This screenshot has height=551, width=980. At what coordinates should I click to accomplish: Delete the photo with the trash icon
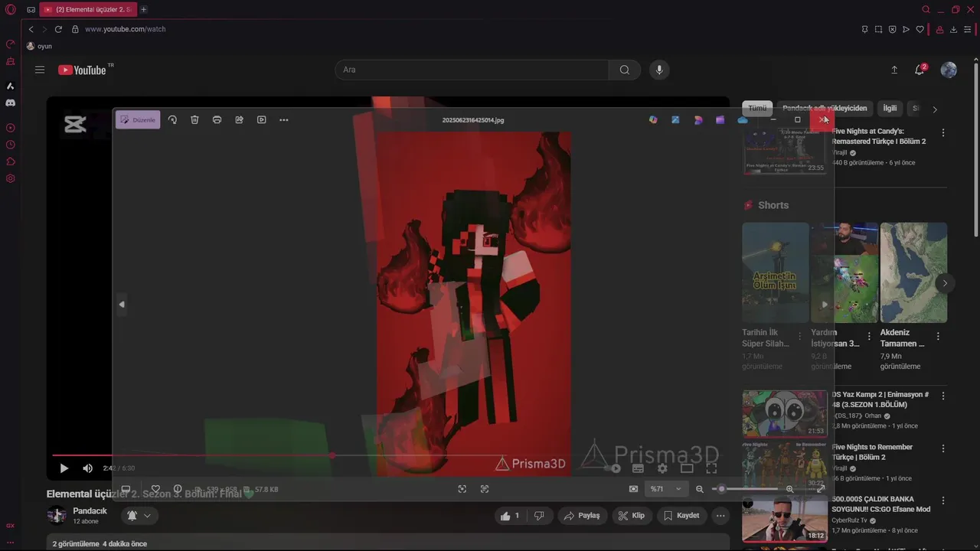[194, 120]
